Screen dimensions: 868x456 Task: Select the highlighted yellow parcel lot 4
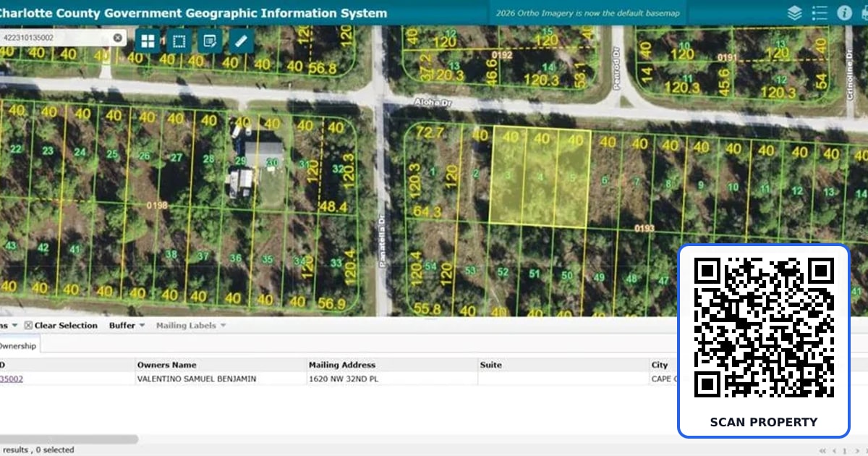click(x=539, y=177)
